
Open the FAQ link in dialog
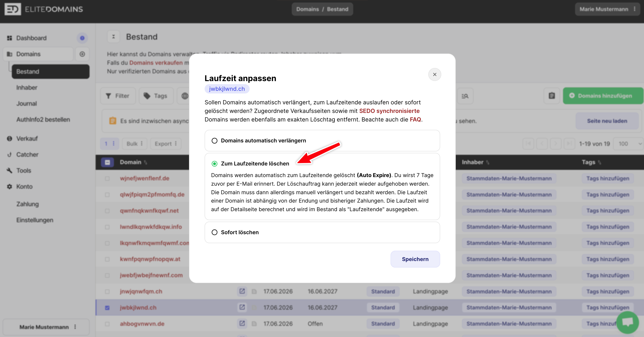pyautogui.click(x=415, y=119)
